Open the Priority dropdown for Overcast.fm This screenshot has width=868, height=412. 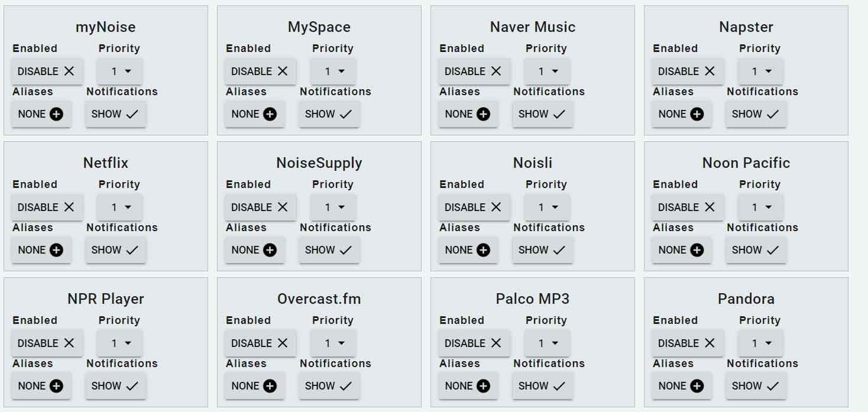point(333,343)
